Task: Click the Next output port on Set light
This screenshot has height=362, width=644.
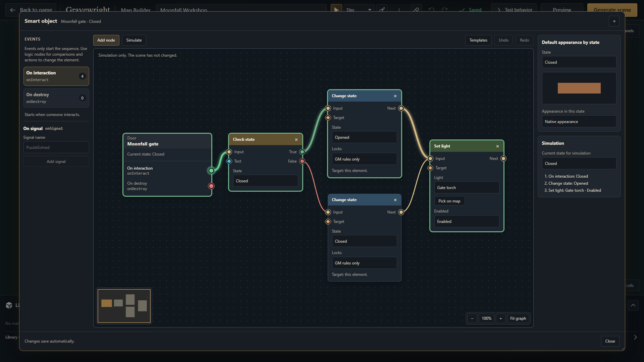Action: pos(503,159)
